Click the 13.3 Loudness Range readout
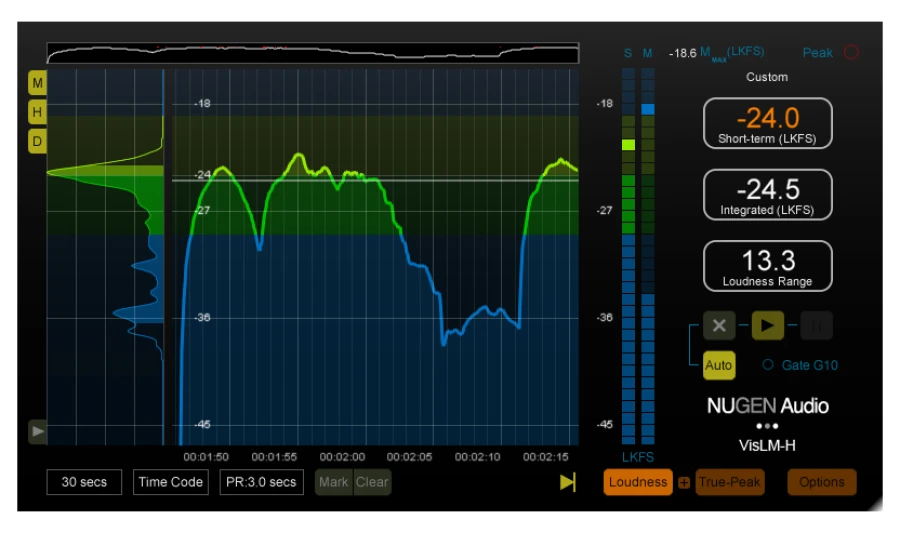 (x=767, y=266)
